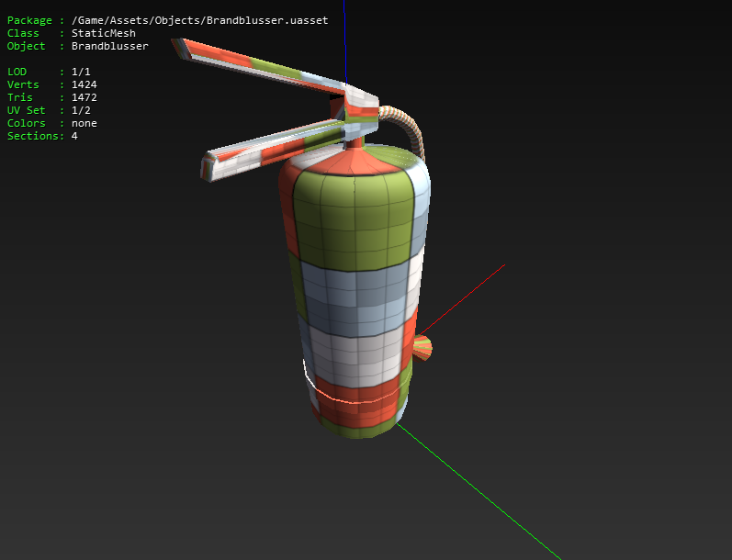Click the extinguisher's lower handle lever

click(x=275, y=150)
